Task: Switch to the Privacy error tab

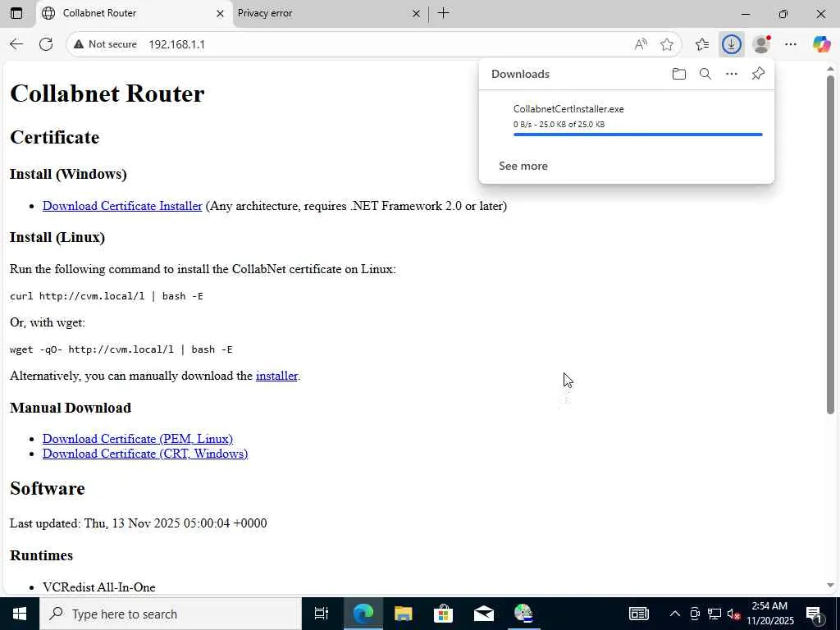Action: 328,13
